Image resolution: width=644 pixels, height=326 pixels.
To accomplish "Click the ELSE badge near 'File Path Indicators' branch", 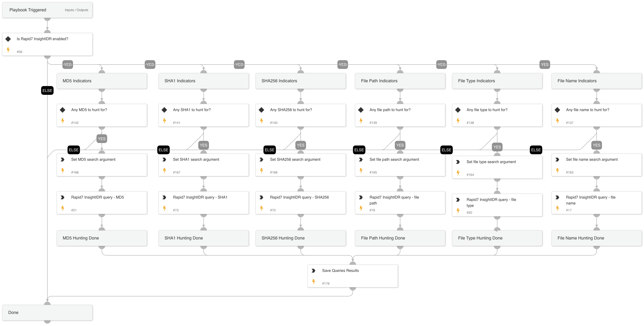I will click(359, 150).
